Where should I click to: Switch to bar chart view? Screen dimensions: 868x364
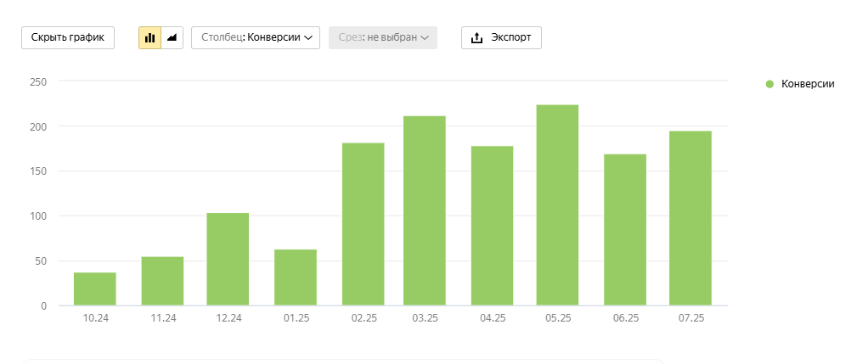[x=150, y=37]
